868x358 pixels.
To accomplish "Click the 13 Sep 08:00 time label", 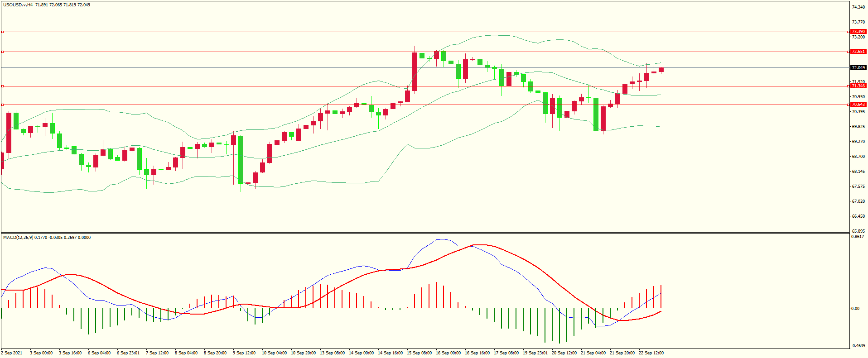I will 332,353.
